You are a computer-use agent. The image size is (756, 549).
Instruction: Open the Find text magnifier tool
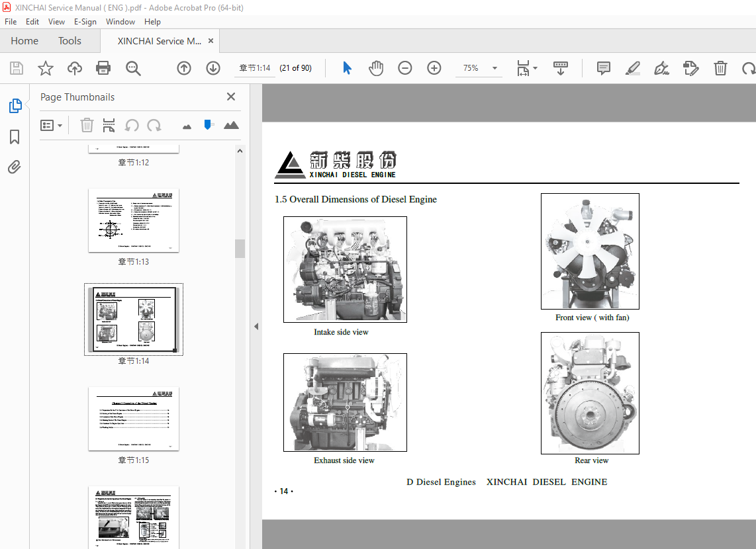[133, 68]
